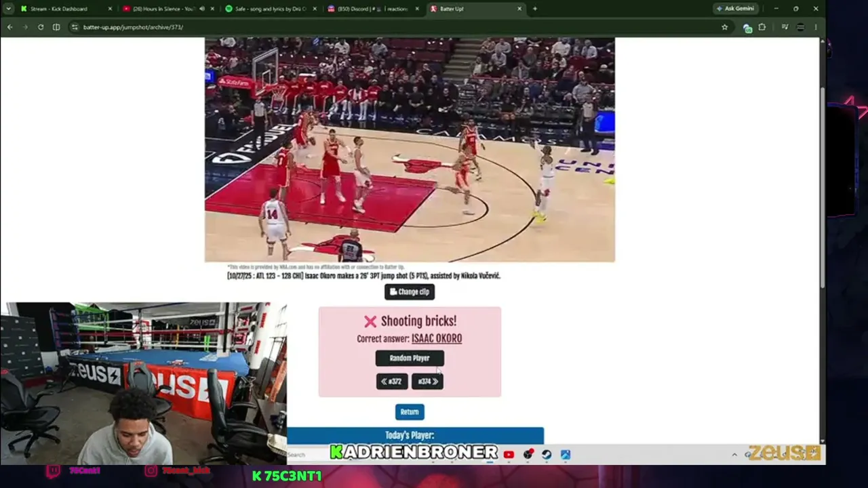
Task: Switch to the Safe song and lyrics tab
Action: pyautogui.click(x=269, y=9)
